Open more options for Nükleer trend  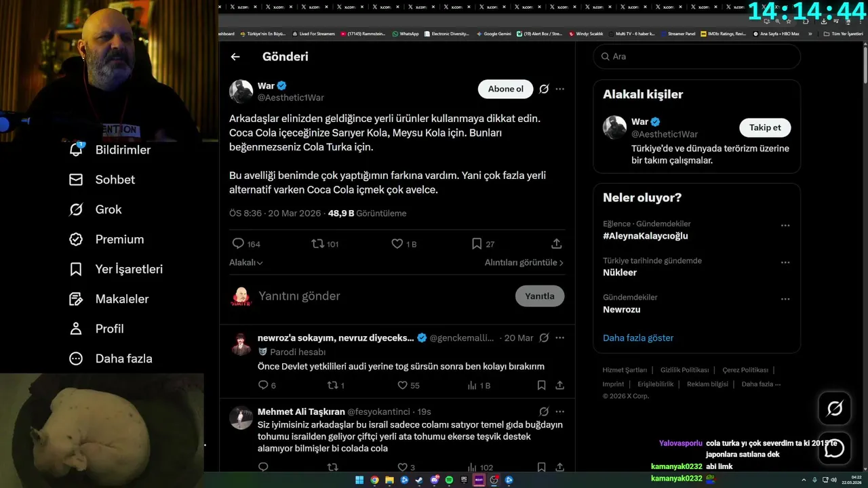tap(785, 262)
